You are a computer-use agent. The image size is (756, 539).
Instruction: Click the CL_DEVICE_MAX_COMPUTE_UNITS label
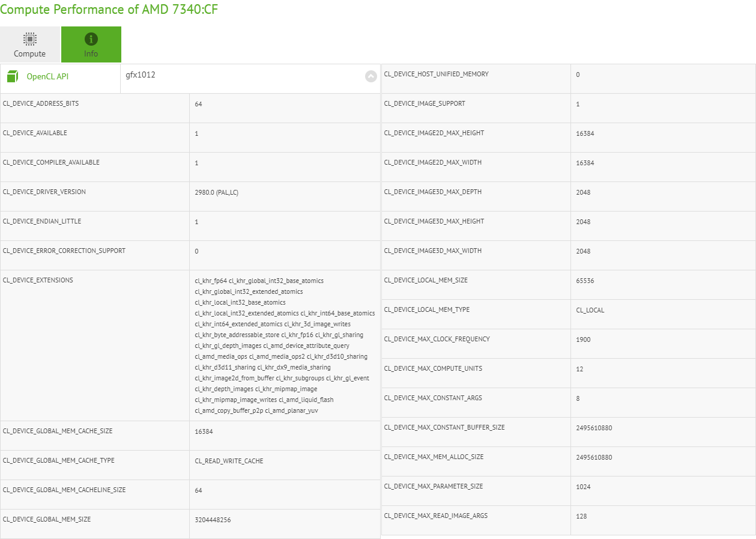tap(434, 368)
